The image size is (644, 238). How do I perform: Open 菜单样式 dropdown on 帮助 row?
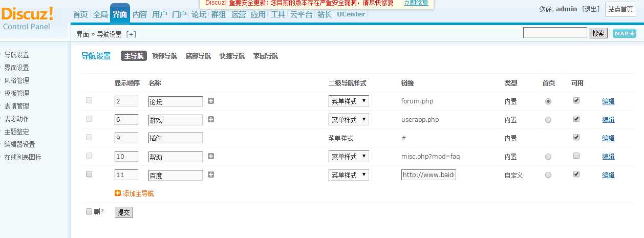click(349, 157)
